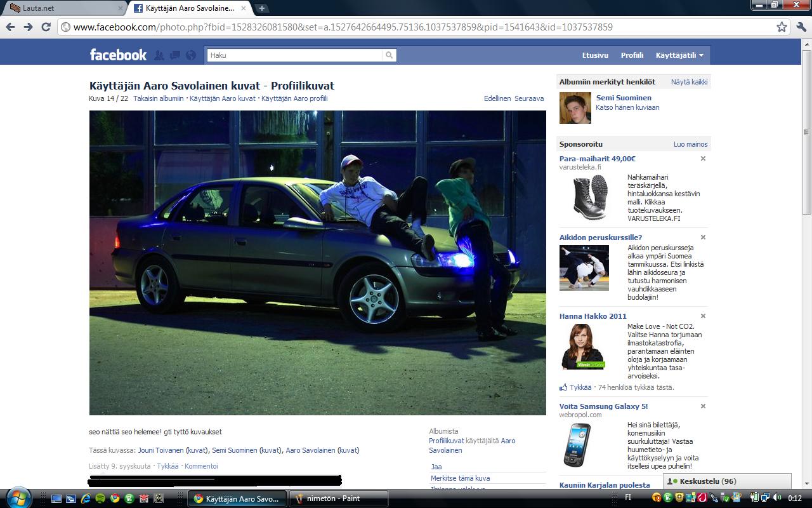The width and height of the screenshot is (812, 508).
Task: Close the Hanna Hakko 2011 ad
Action: tap(703, 316)
